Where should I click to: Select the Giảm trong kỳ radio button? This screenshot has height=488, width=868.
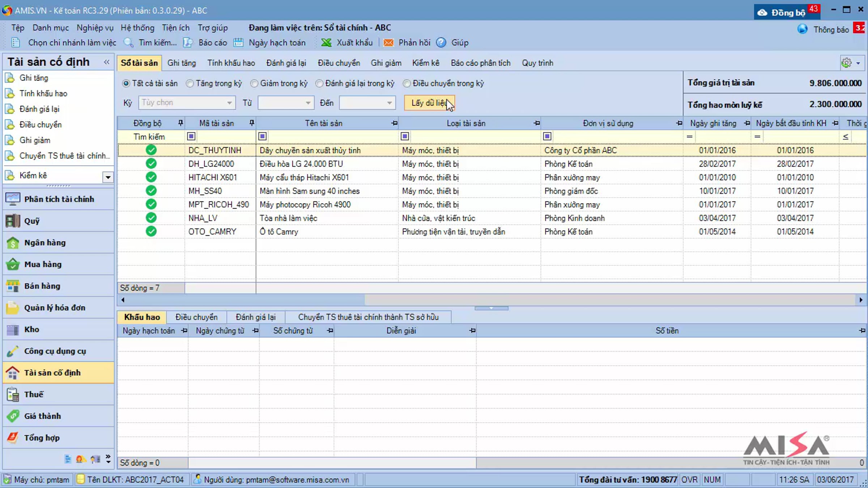coord(254,84)
